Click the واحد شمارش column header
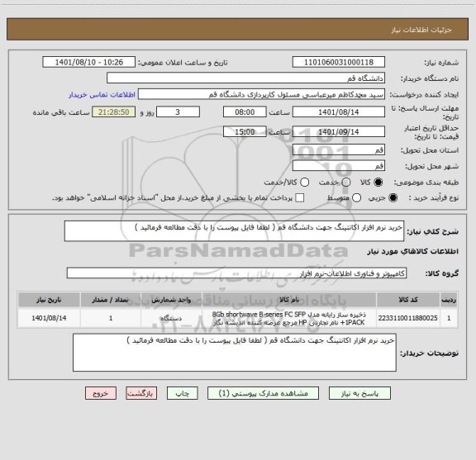This screenshot has width=476, height=460. 171,300
